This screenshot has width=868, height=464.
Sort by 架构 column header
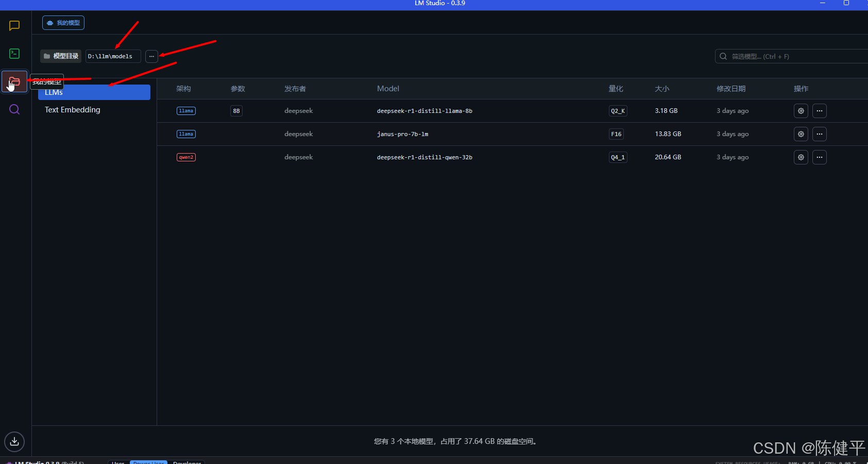pyautogui.click(x=183, y=89)
